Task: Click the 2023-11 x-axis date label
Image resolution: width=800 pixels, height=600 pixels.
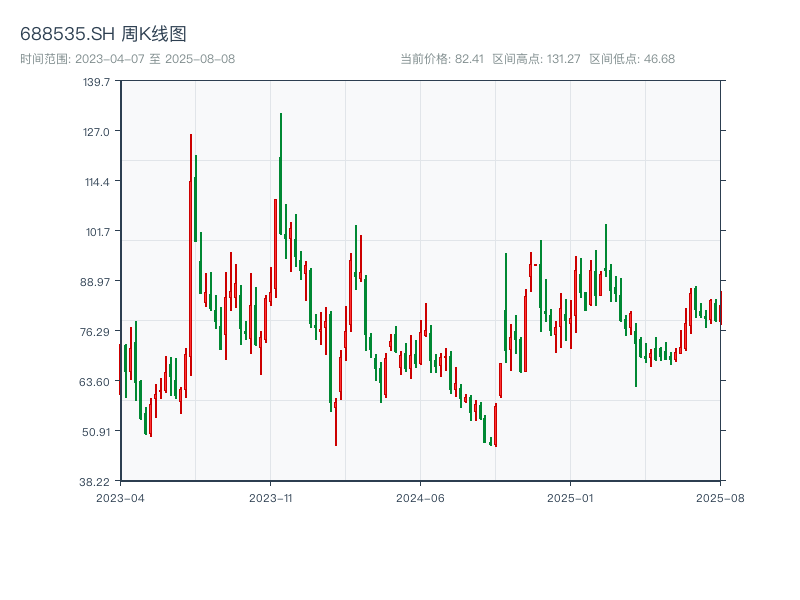Action: pyautogui.click(x=270, y=497)
